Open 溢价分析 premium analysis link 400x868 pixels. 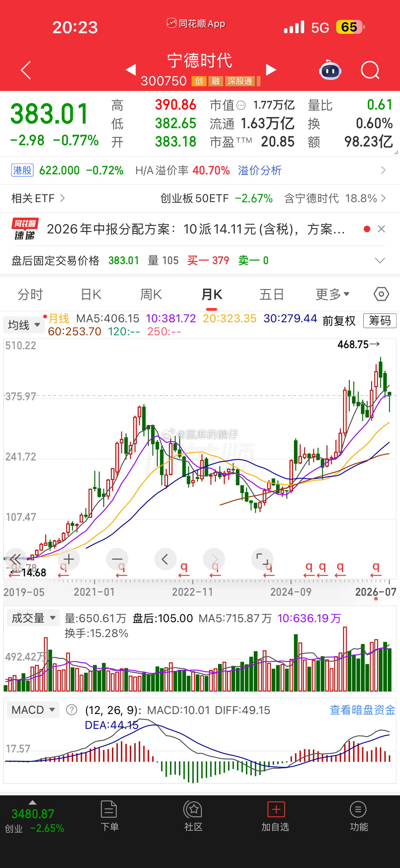point(260,170)
